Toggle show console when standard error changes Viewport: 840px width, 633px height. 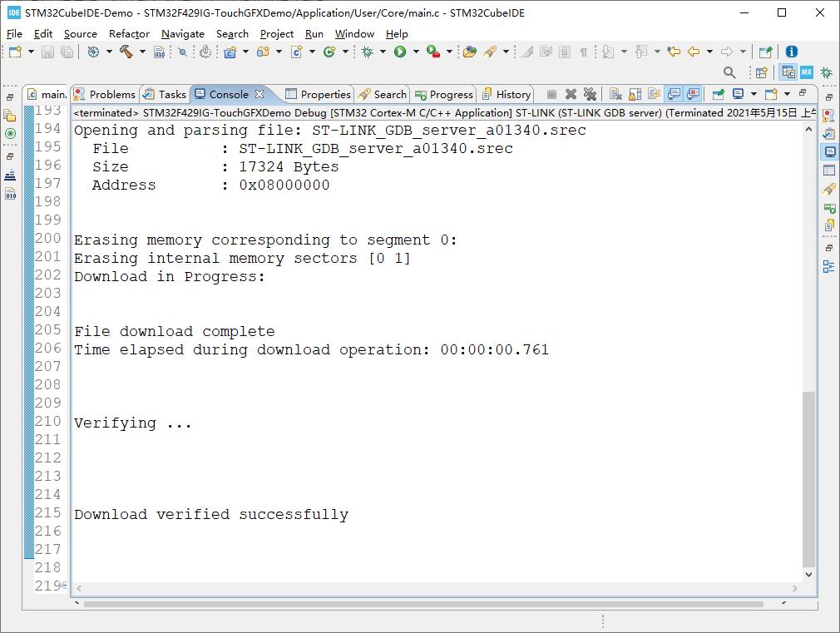[x=694, y=94]
